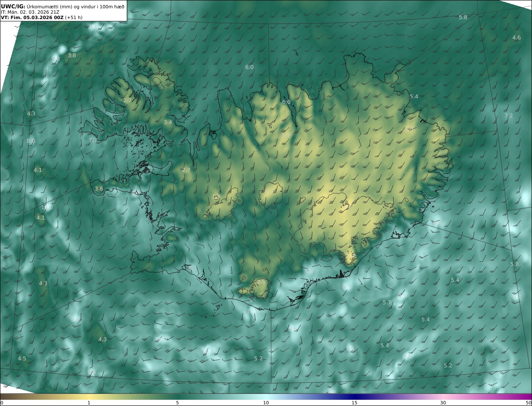Click the 7.2 value label
The width and height of the screenshot is (532, 406).
click(x=509, y=116)
